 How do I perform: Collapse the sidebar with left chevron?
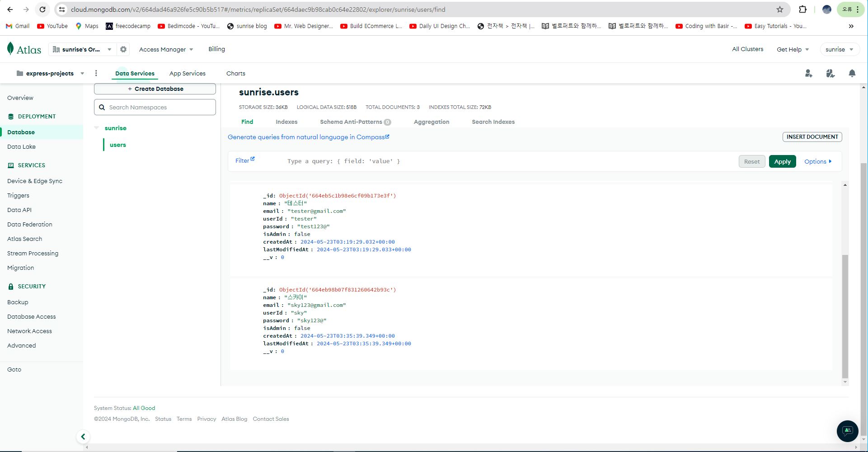click(83, 436)
